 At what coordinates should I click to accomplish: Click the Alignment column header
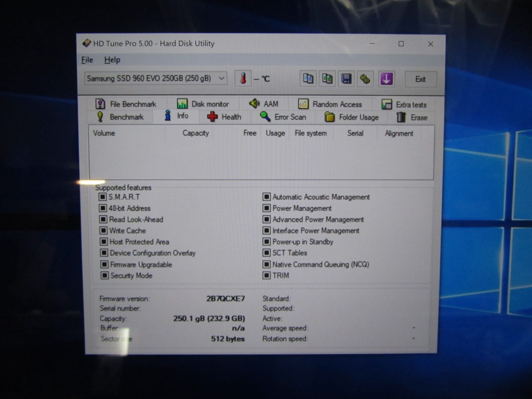[x=399, y=134]
